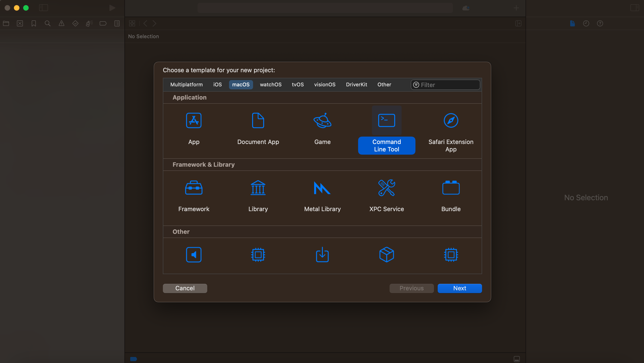Switch to the iOS platform tab

click(217, 84)
